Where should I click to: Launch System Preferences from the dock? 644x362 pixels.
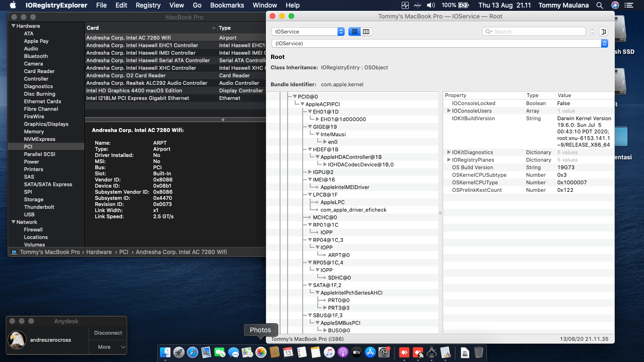tap(384, 352)
